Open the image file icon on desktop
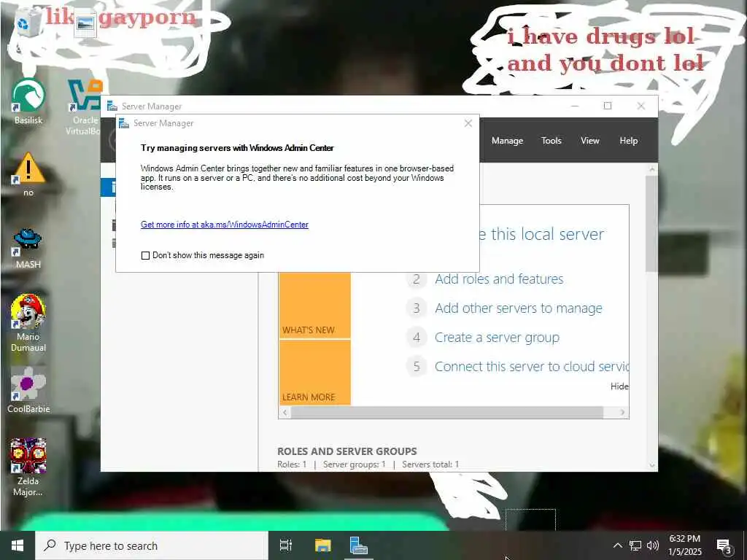 point(85,24)
